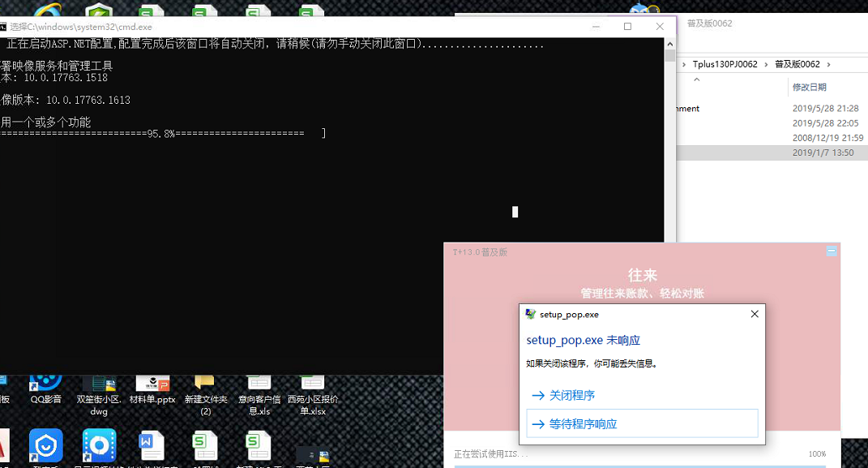
Task: Select the Explorer row dated 2008/12/19 21:59
Action: 772,138
